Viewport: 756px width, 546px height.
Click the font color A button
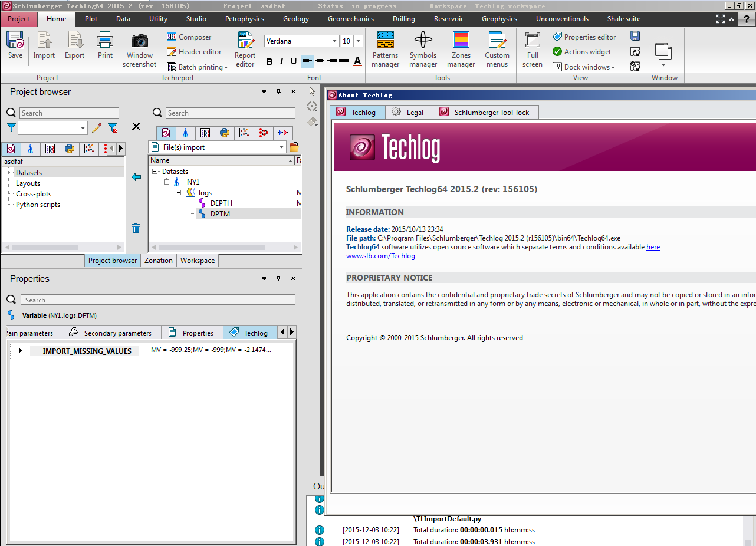[x=357, y=61]
